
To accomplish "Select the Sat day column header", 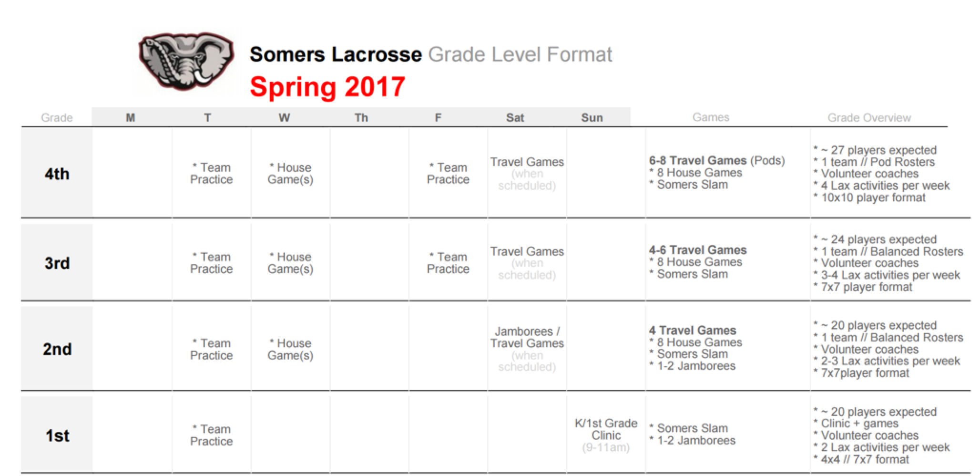I will [x=515, y=118].
